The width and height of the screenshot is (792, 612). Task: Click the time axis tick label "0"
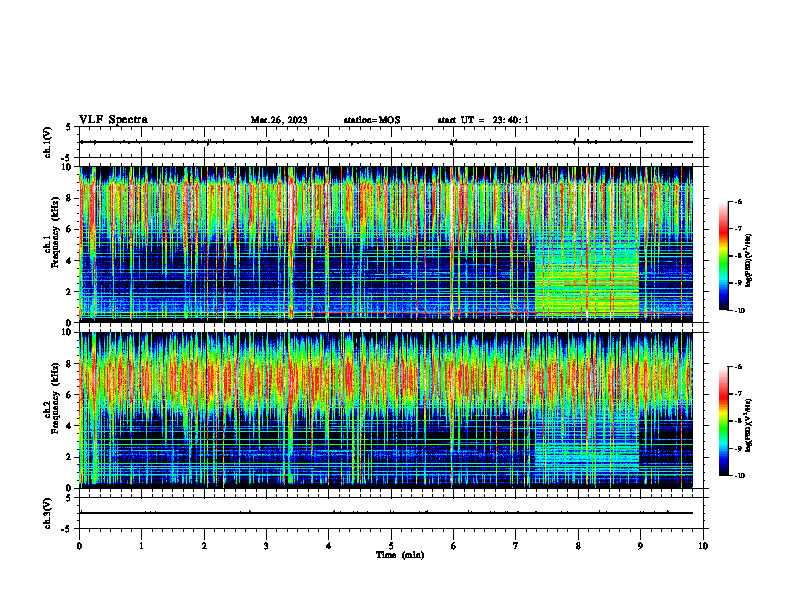[x=79, y=546]
